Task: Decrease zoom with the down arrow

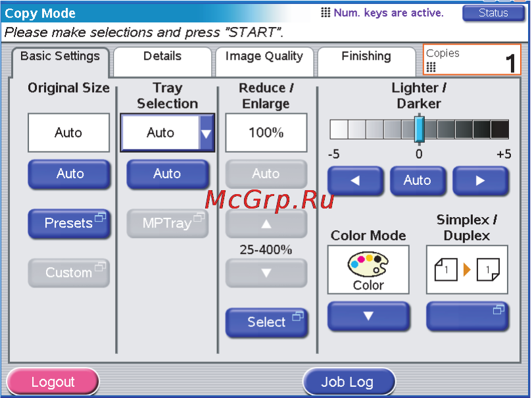Action: (266, 273)
